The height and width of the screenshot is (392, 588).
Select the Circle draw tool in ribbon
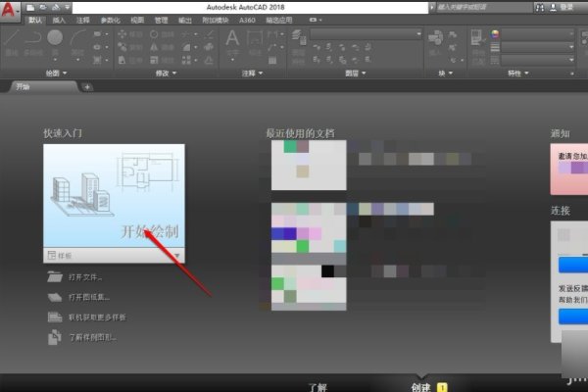point(55,38)
